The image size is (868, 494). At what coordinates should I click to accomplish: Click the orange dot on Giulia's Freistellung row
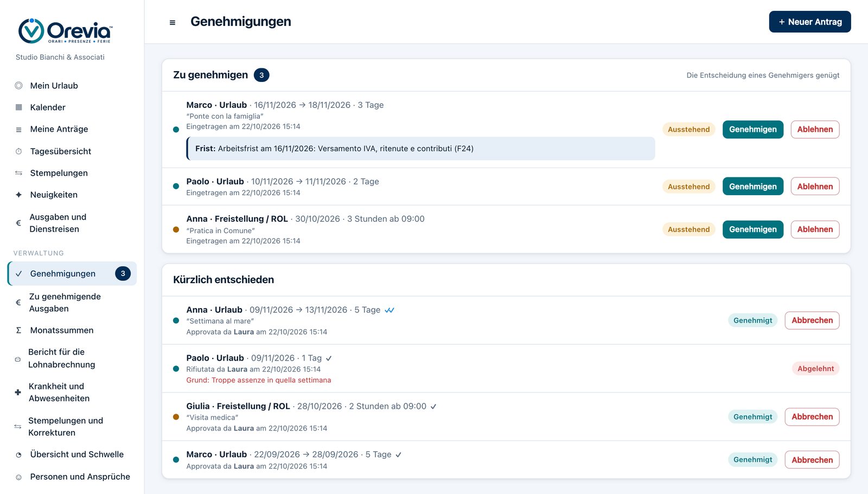pos(176,417)
